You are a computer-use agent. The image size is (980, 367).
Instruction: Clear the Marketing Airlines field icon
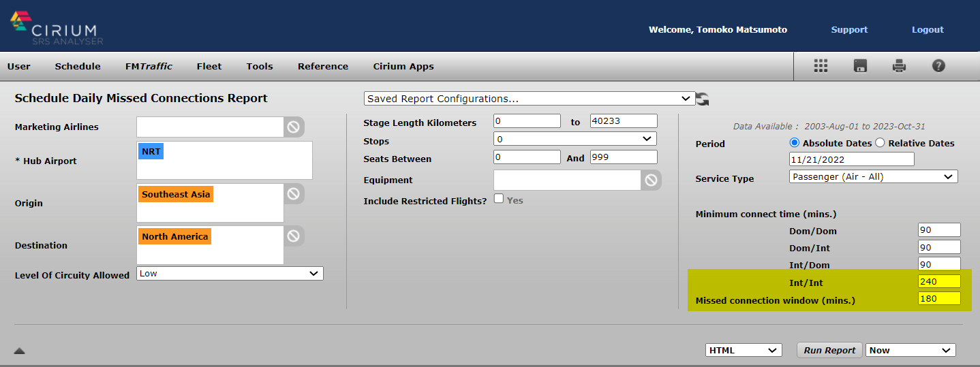pyautogui.click(x=293, y=127)
